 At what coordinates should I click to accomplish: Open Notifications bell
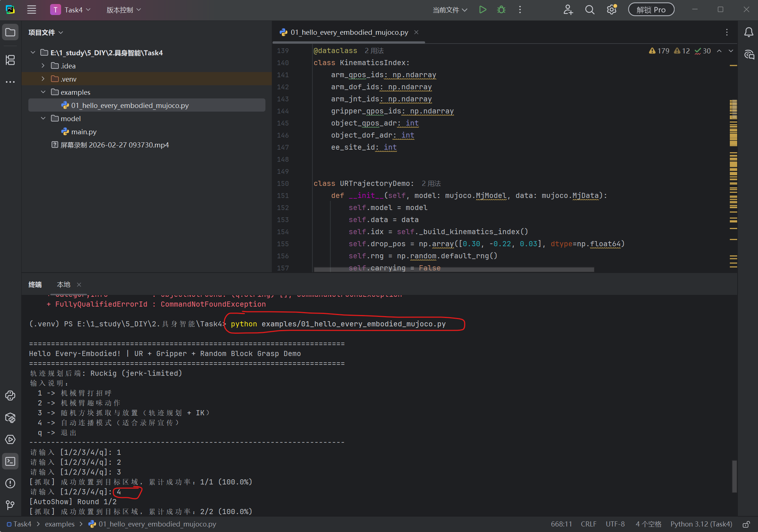pos(749,32)
